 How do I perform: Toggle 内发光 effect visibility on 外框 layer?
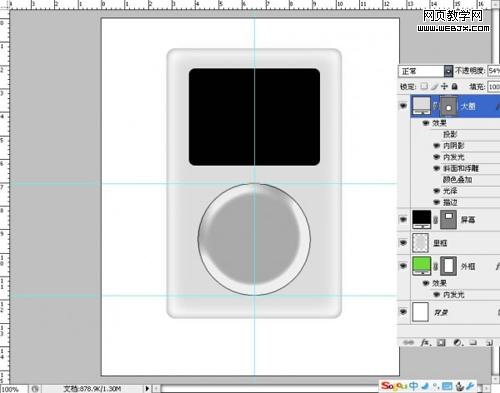437,295
